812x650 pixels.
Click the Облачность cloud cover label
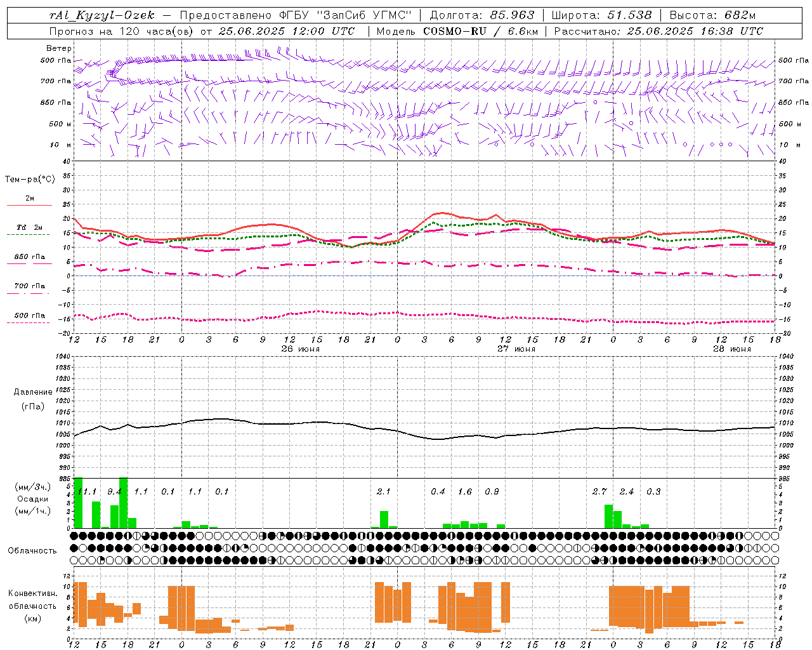[32, 550]
